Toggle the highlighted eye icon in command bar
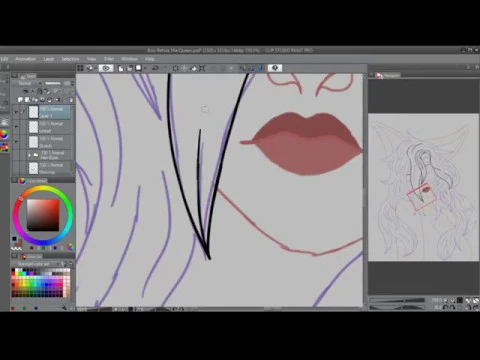The height and width of the screenshot is (360, 480). (x=106, y=68)
